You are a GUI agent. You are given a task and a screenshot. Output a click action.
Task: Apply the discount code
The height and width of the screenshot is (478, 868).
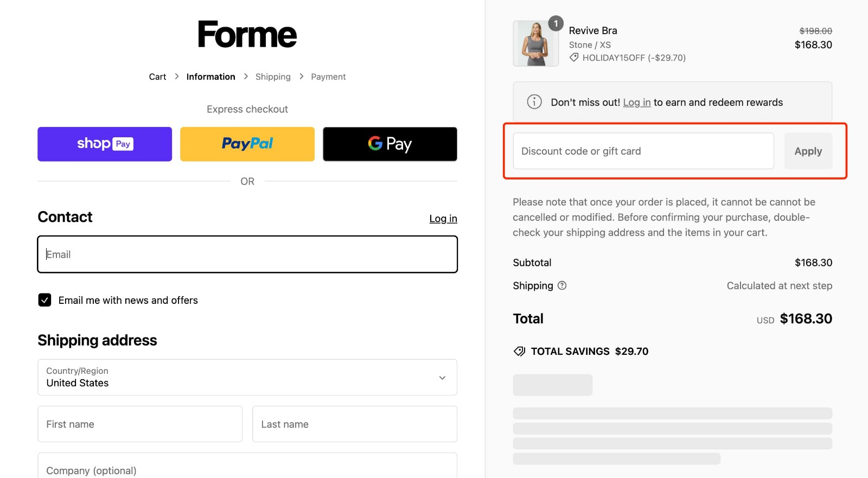(807, 151)
